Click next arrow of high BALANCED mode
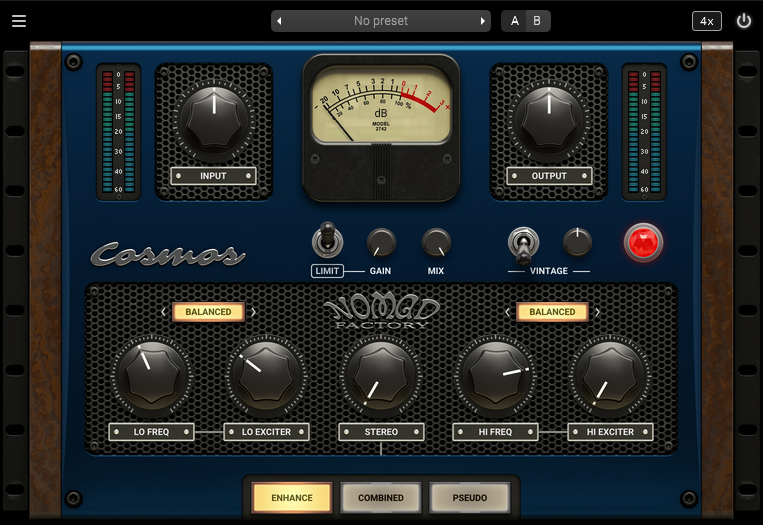This screenshot has height=525, width=763. (598, 312)
